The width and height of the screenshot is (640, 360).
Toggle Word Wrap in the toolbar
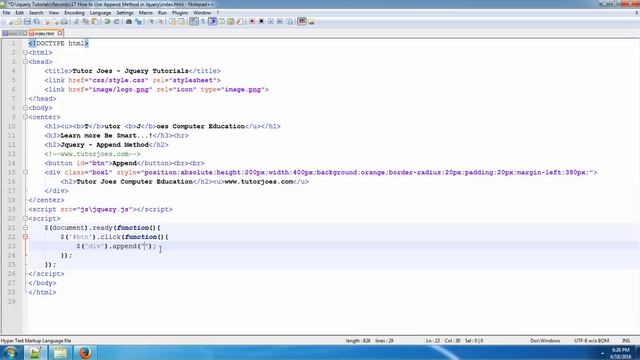(x=193, y=22)
